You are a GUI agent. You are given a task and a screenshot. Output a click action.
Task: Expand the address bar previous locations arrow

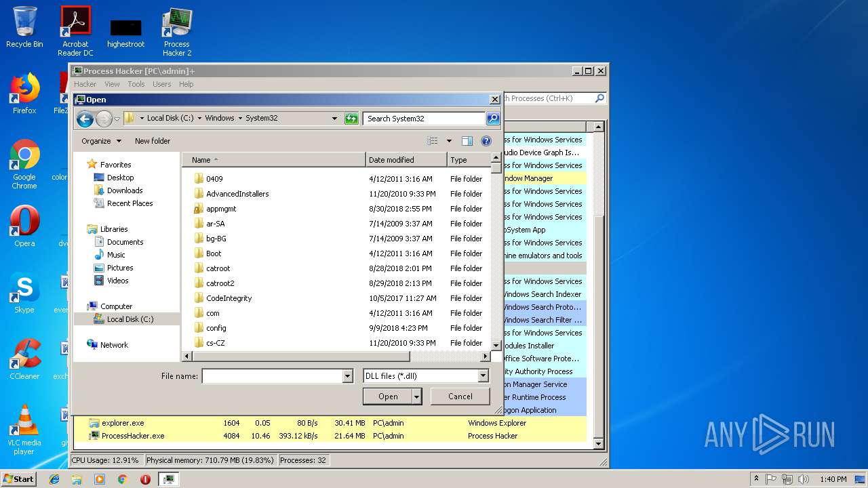coord(334,119)
